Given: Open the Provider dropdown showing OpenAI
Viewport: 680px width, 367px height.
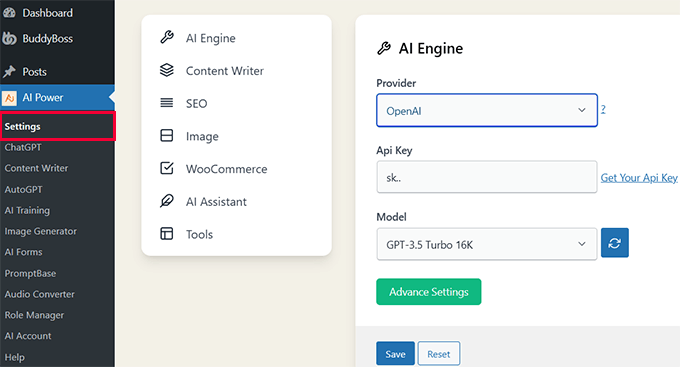Looking at the screenshot, I should (x=487, y=111).
